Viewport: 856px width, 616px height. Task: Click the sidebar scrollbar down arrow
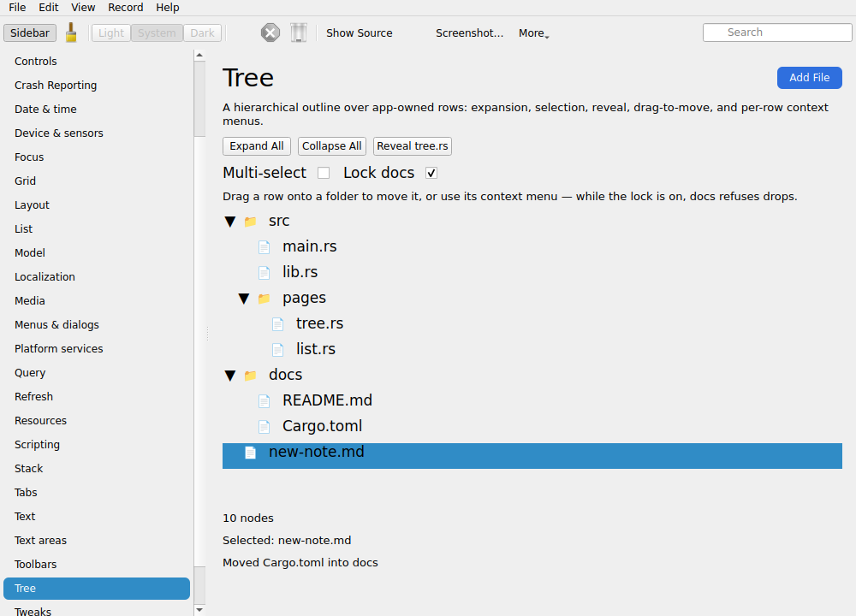(199, 610)
